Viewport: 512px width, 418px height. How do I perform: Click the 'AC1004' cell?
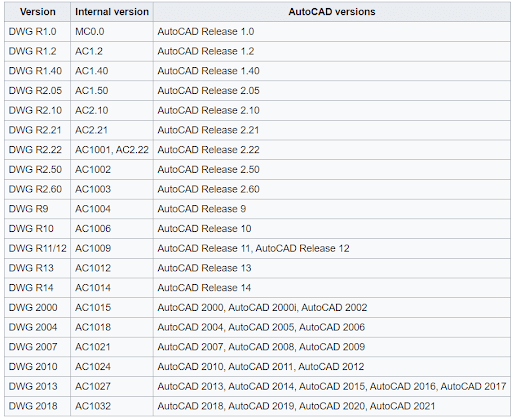tap(112, 209)
